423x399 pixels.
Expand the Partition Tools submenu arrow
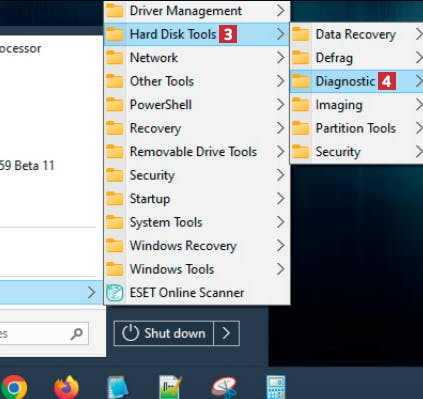419,128
